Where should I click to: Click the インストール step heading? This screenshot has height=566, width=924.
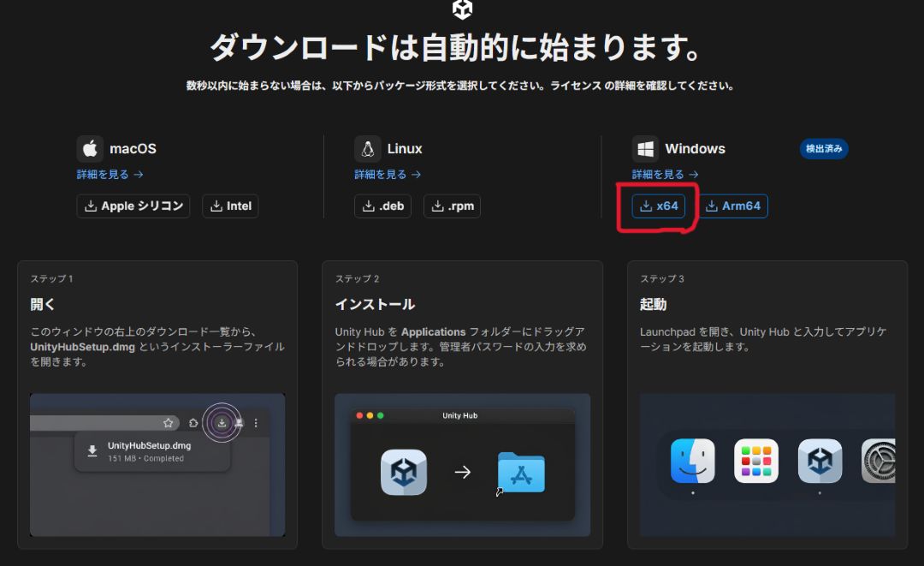375,304
